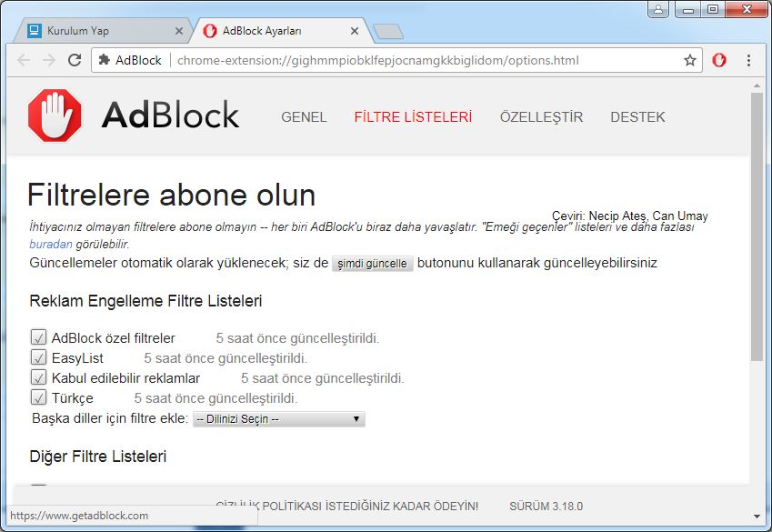Click the AdBlock wordmark text
This screenshot has height=532, width=772.
(170, 115)
